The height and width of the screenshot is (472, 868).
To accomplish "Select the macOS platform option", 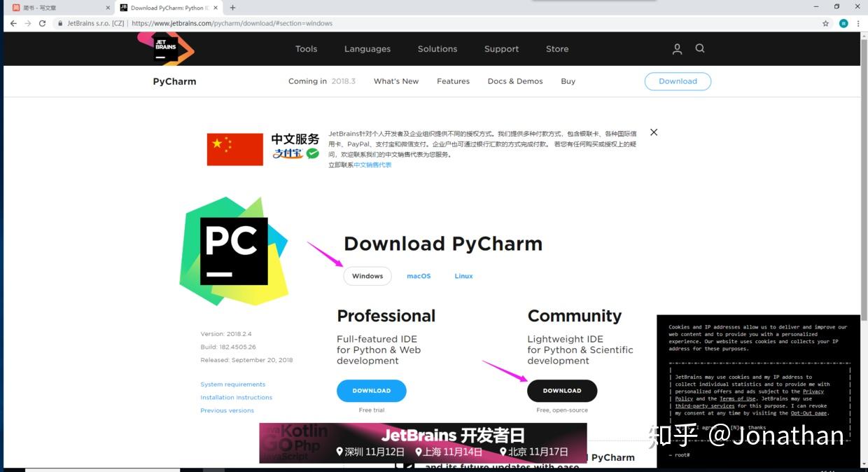I will 419,275.
